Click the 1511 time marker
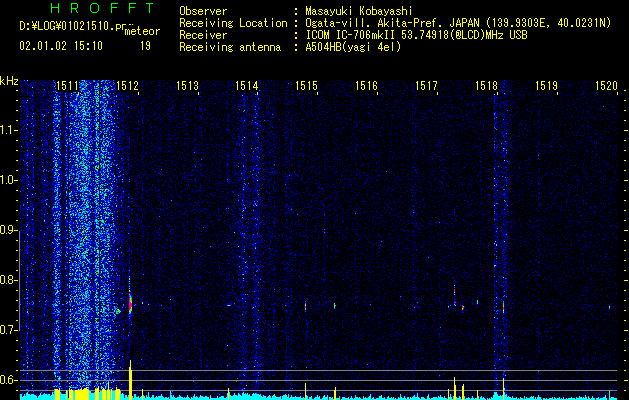629x400 pixels. [67, 85]
